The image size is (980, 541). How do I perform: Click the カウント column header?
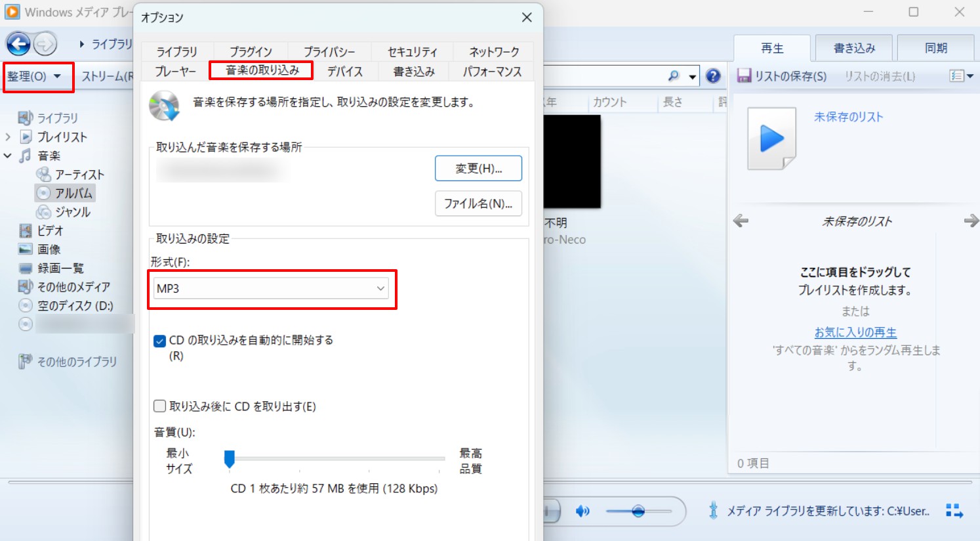[610, 102]
